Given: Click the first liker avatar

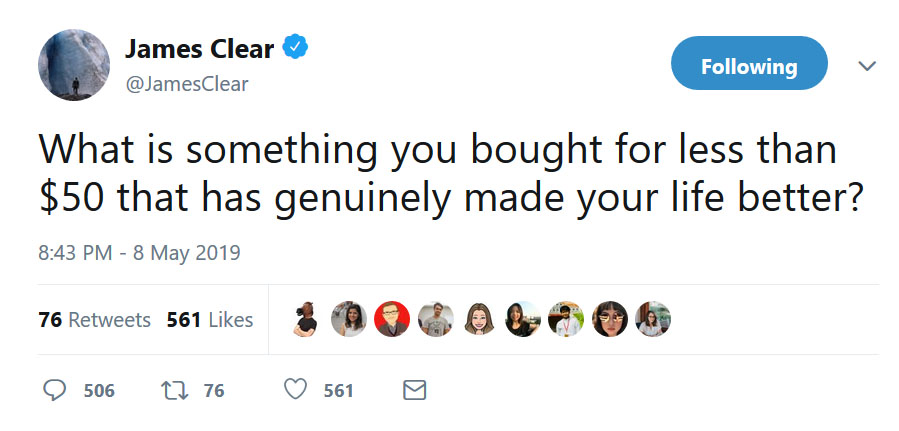Looking at the screenshot, I should 306,319.
